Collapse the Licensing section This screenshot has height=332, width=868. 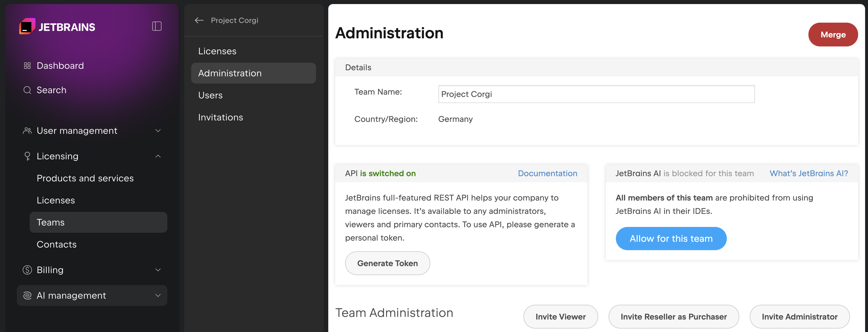158,156
